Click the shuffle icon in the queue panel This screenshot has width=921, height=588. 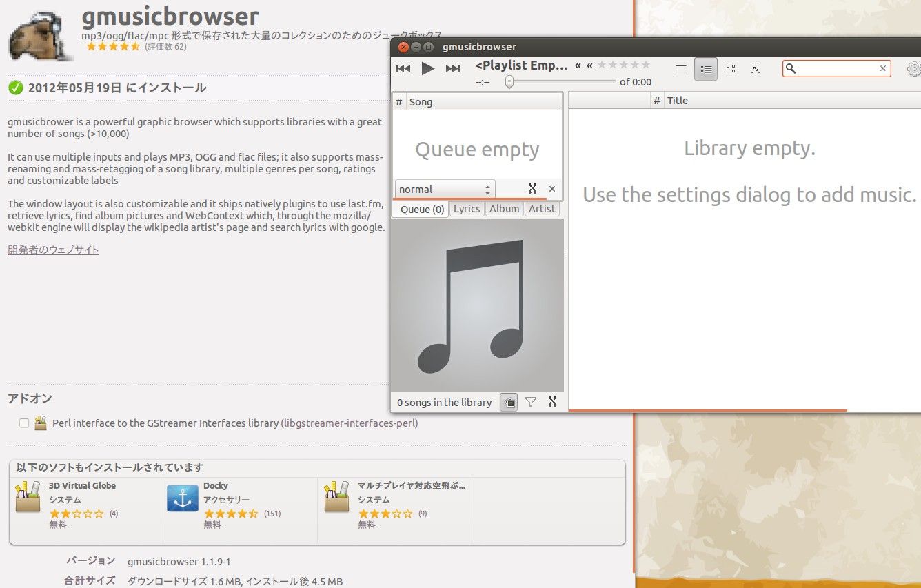(x=532, y=189)
